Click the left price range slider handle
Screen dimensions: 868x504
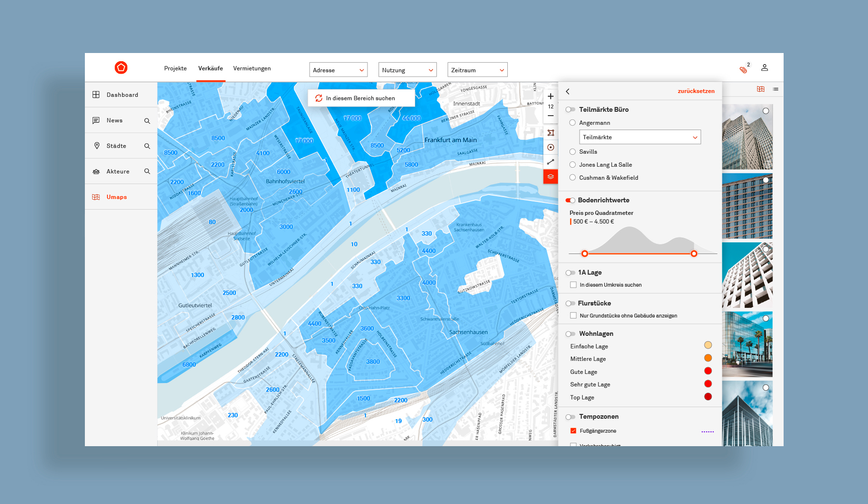point(584,253)
